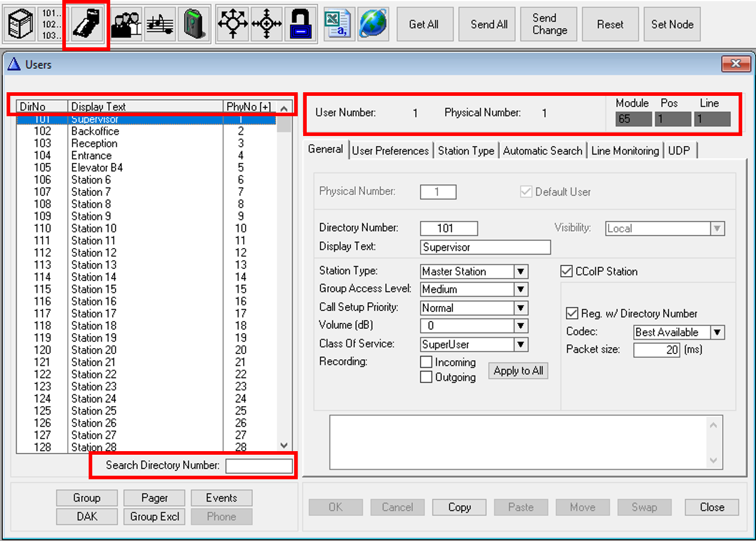The height and width of the screenshot is (541, 756).
Task: Click the Group button
Action: [x=87, y=498]
